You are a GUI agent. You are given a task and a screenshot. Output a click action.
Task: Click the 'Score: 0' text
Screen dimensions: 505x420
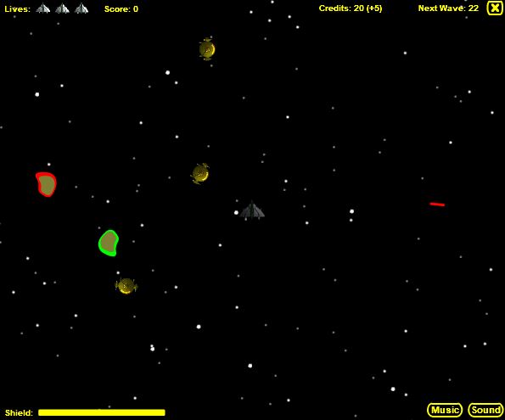121,9
